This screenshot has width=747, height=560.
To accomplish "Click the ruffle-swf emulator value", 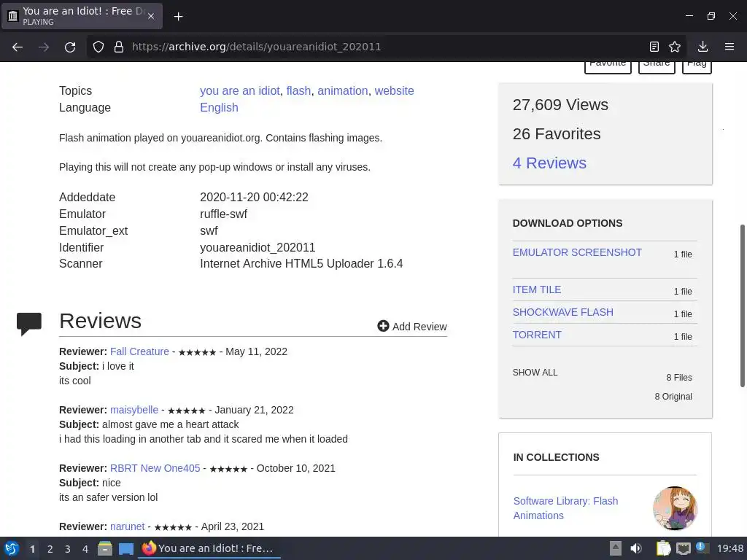I will tap(223, 214).
